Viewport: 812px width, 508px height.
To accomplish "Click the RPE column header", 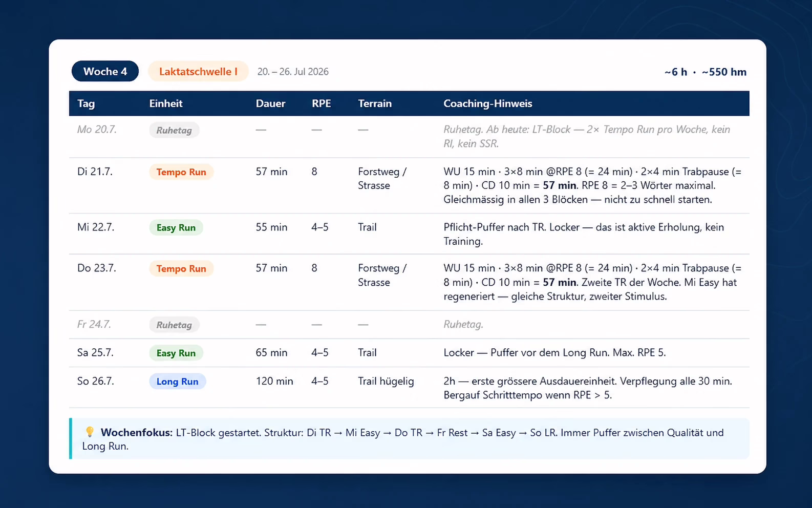I will tap(321, 103).
